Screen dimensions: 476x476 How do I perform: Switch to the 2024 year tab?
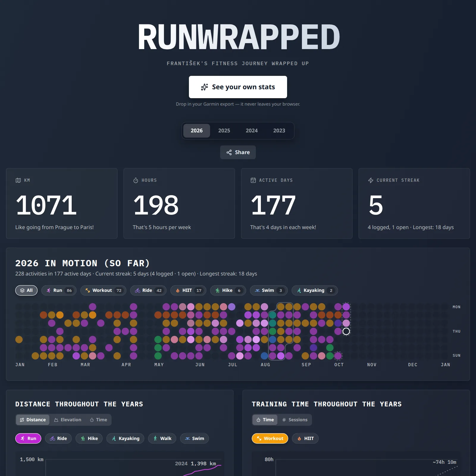coord(252,131)
